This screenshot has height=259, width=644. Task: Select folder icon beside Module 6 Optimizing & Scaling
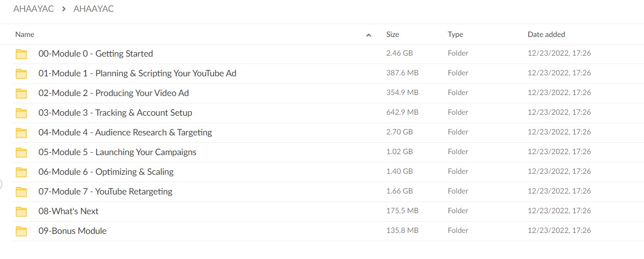[x=21, y=172]
